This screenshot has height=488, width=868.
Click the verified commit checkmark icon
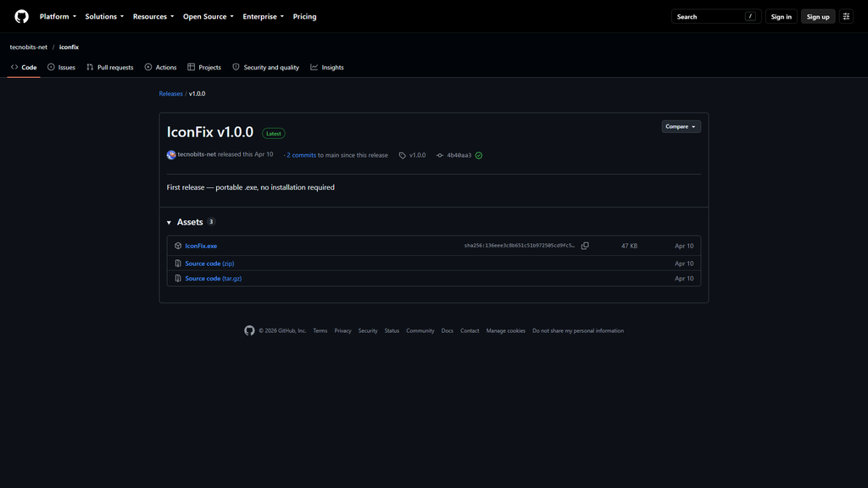coord(479,156)
